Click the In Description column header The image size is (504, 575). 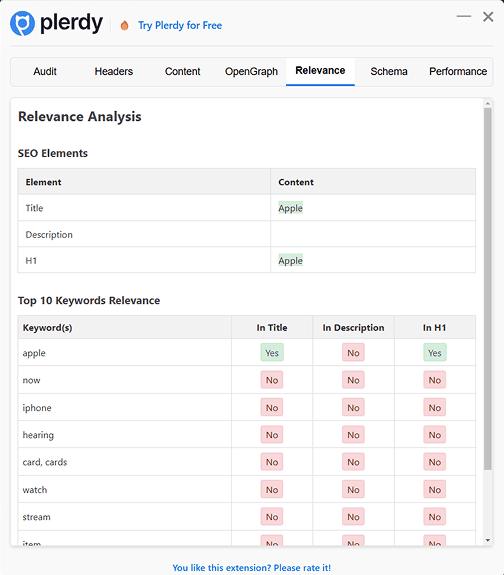pos(353,327)
